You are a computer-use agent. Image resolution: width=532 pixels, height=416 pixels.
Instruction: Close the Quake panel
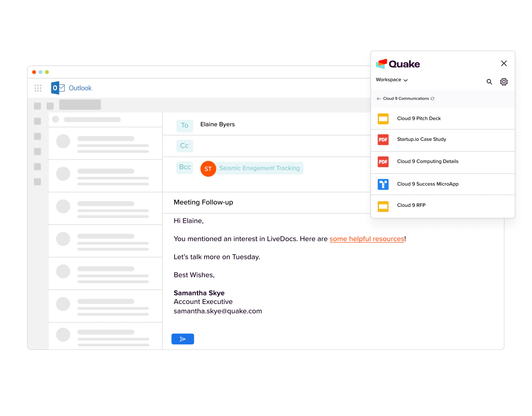point(504,64)
